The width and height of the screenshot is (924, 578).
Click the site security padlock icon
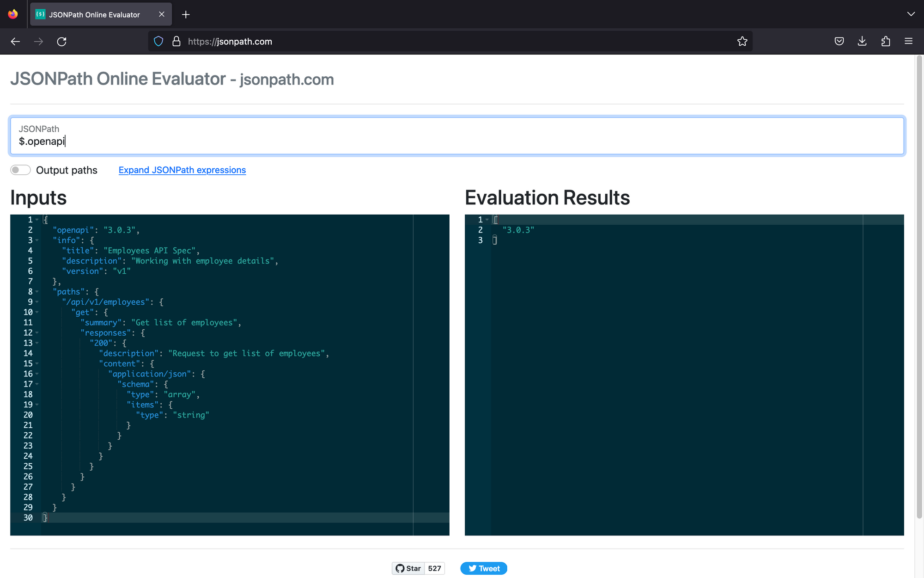[176, 42]
